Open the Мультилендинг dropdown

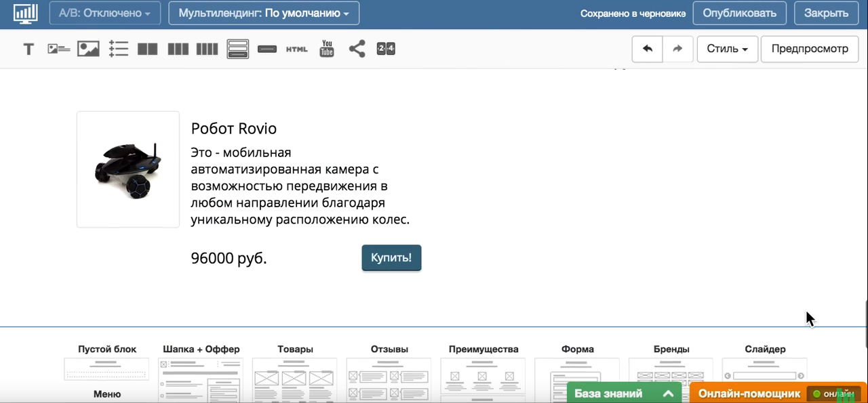pos(264,13)
